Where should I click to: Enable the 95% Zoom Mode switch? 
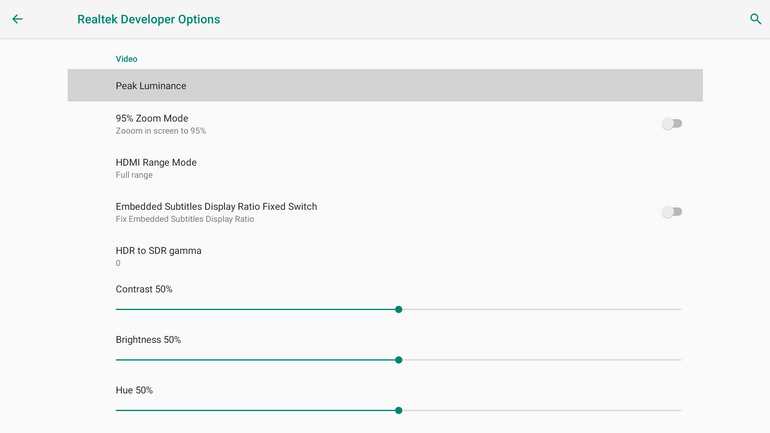click(x=672, y=124)
